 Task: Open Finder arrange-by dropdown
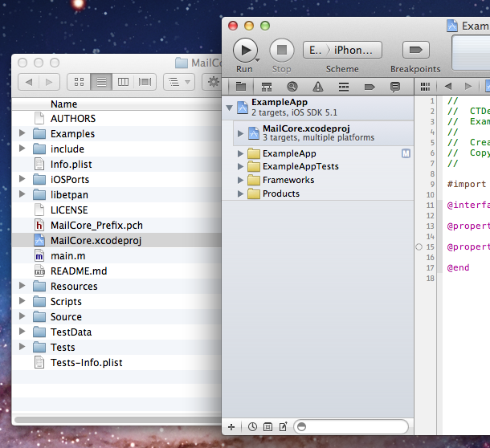pos(179,82)
